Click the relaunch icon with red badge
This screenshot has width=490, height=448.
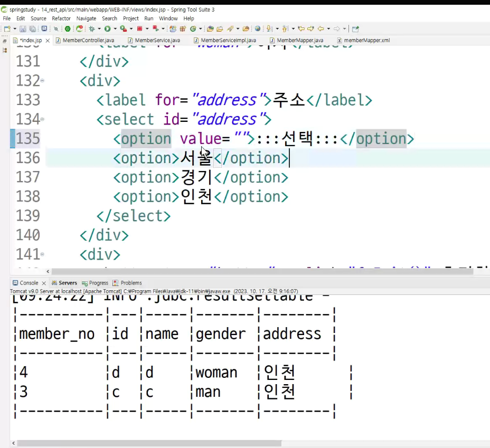(80, 28)
